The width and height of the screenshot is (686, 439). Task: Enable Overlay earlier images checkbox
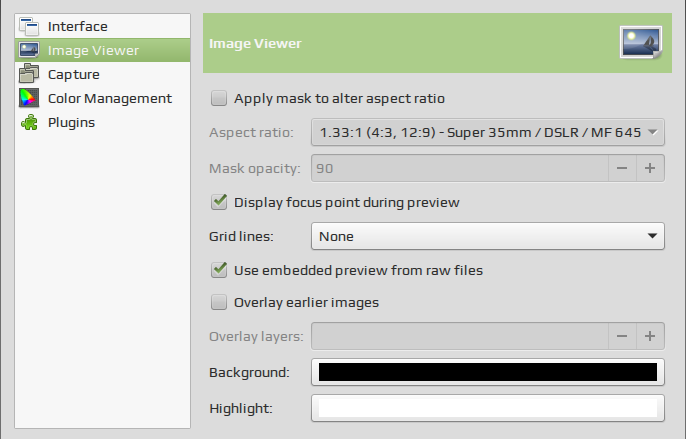point(219,302)
